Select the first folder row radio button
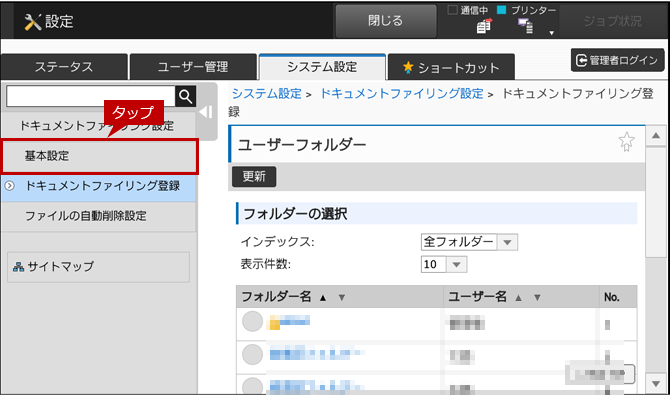 tap(252, 322)
